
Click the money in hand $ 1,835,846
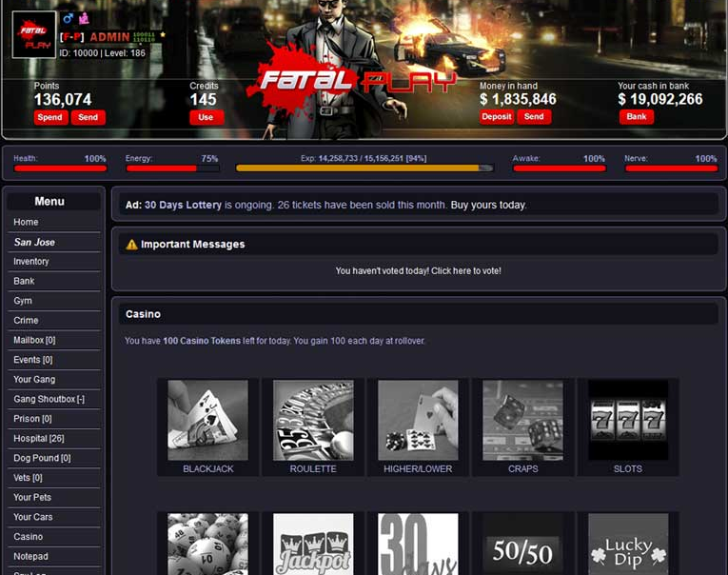point(518,99)
